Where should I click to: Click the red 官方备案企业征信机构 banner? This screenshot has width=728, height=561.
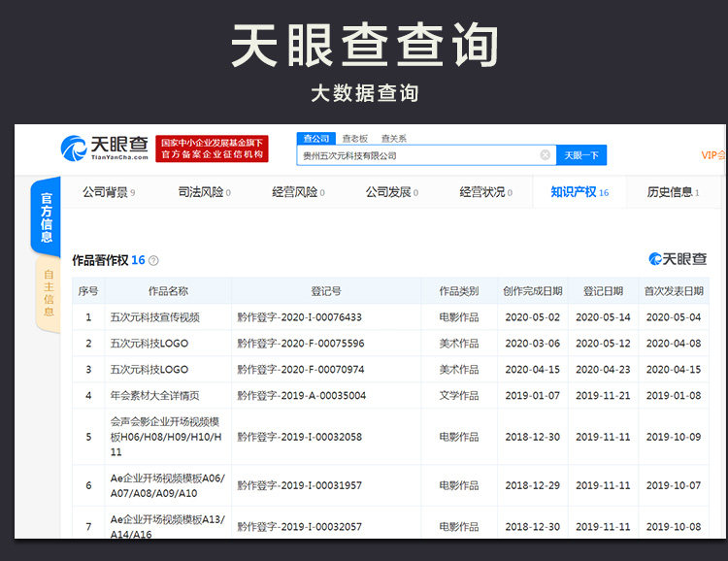212,148
